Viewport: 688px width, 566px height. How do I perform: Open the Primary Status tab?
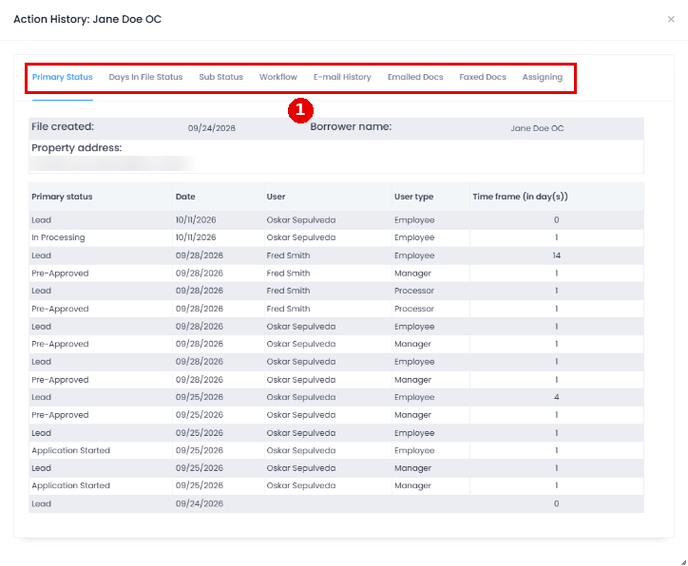tap(62, 77)
